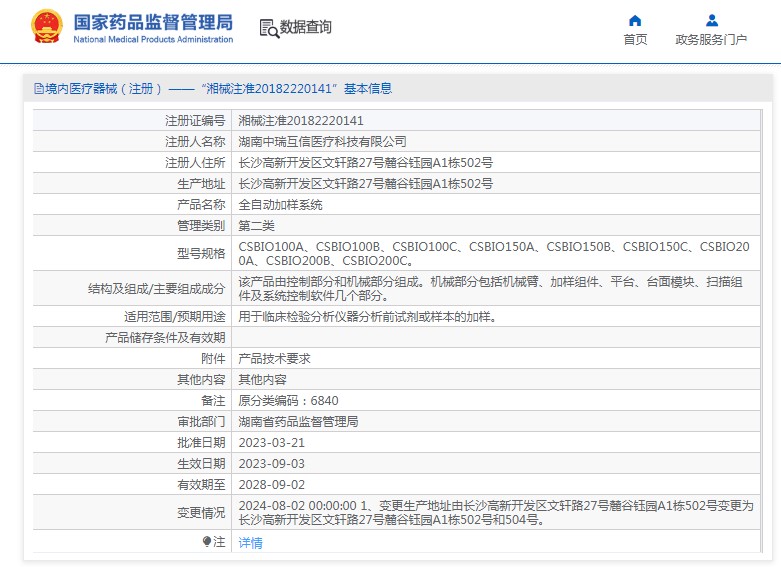Screen dimensions: 781x567
Task: Click the 变更情况 label
Action: point(201,512)
